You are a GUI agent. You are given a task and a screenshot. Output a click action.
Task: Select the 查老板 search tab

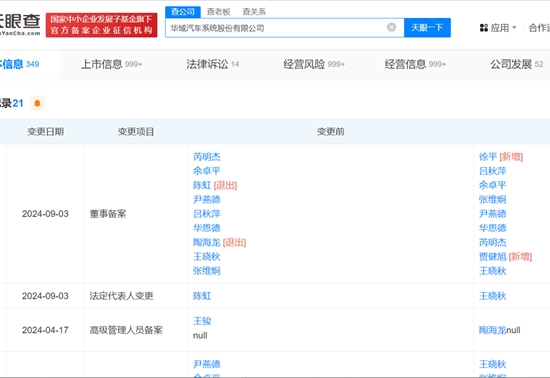219,12
